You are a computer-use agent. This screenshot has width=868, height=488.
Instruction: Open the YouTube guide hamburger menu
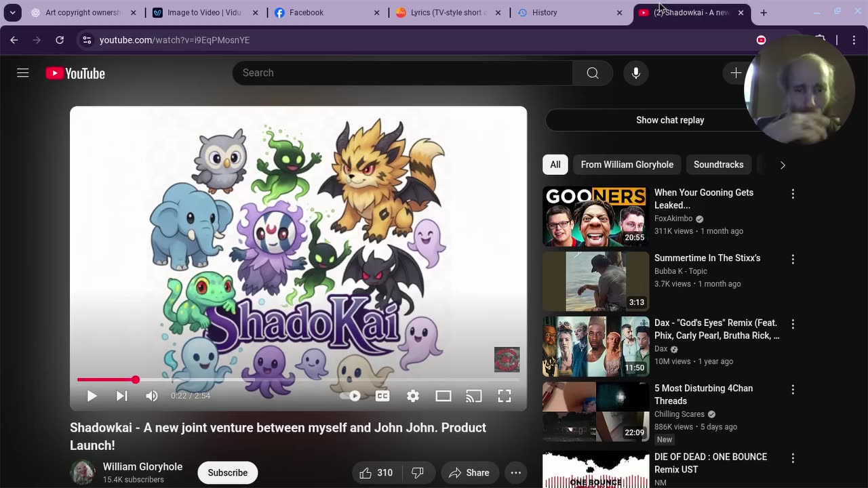tap(23, 73)
